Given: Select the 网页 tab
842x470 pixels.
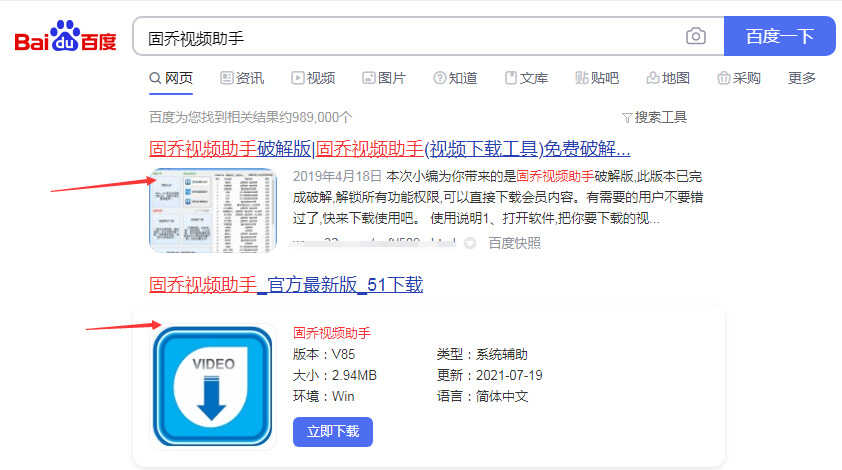Looking at the screenshot, I should click(171, 78).
